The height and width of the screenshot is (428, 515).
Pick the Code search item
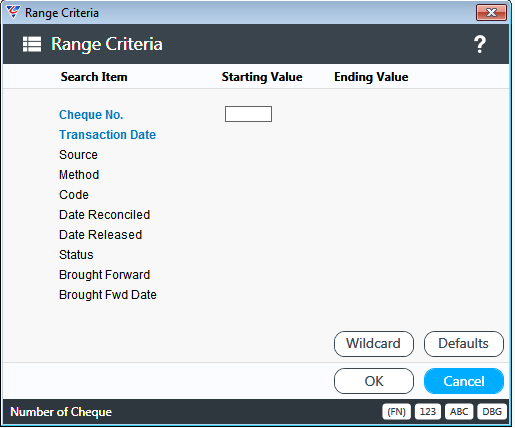coord(74,195)
